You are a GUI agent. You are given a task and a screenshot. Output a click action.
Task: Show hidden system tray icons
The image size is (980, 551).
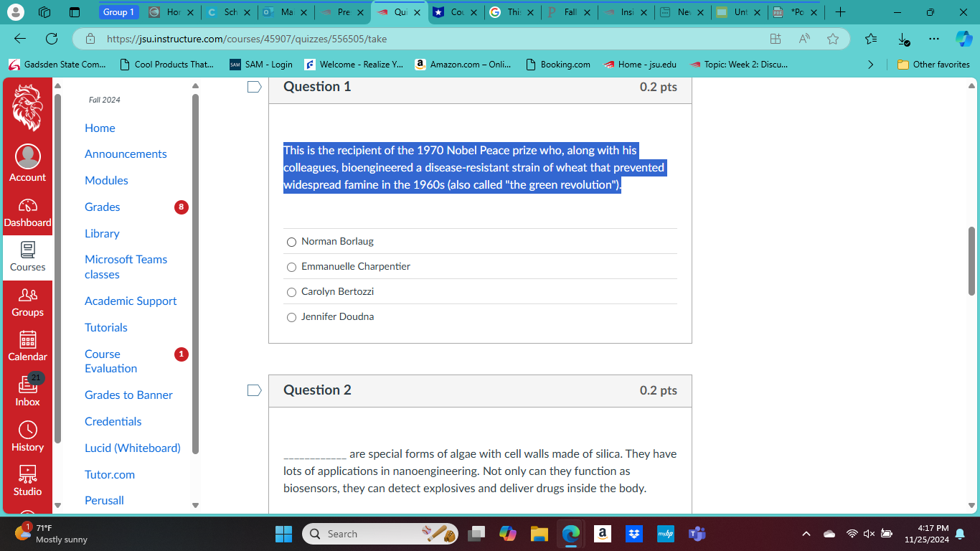coord(806,534)
